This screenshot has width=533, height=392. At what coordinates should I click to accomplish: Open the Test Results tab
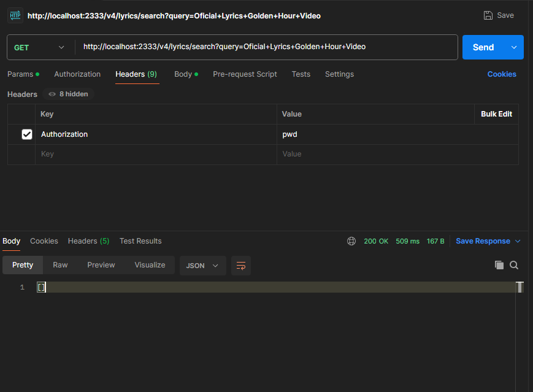(140, 241)
